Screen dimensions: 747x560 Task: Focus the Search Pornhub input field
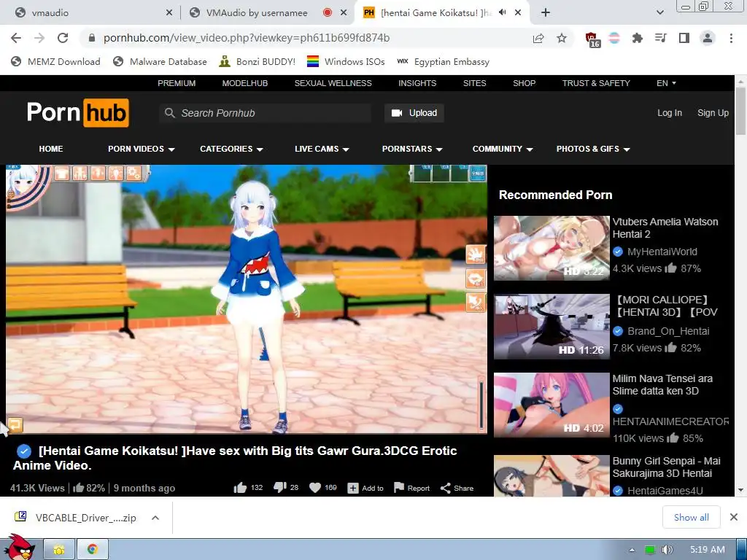pos(266,113)
